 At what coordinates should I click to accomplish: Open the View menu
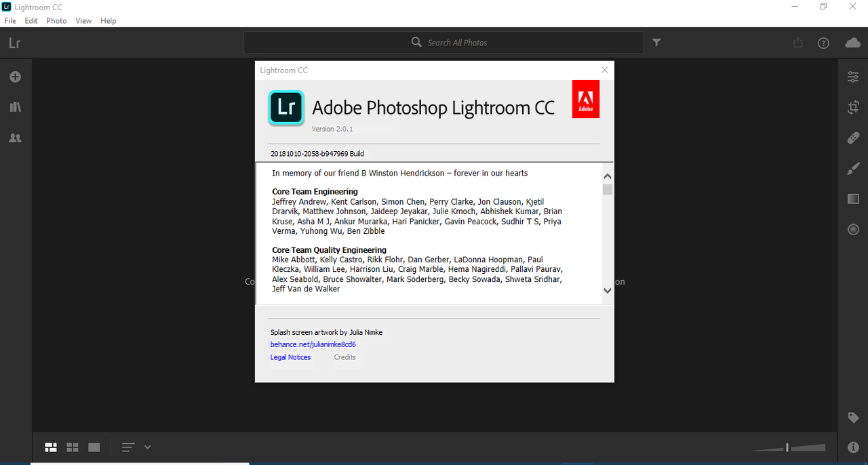83,21
